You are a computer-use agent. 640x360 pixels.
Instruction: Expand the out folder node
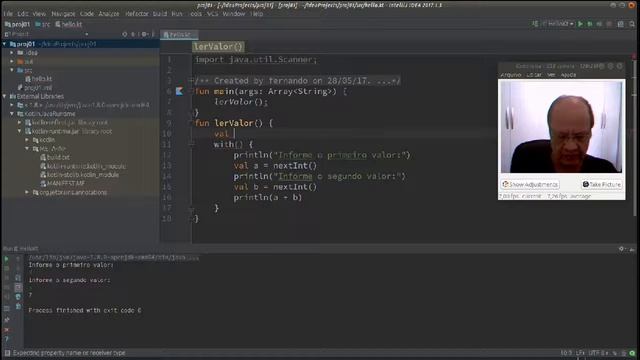click(12, 62)
